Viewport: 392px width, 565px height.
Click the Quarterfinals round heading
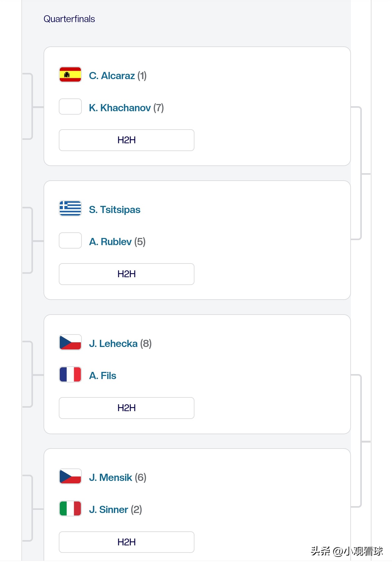pyautogui.click(x=69, y=19)
